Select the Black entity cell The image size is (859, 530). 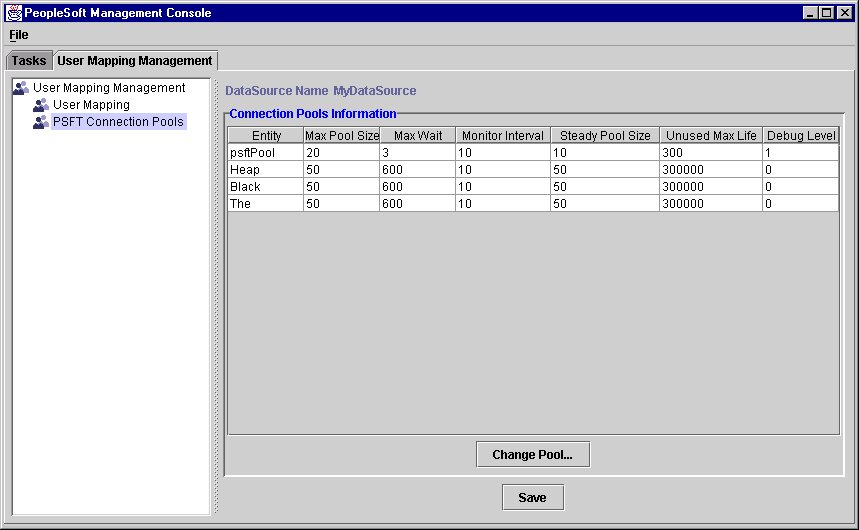tap(266, 186)
